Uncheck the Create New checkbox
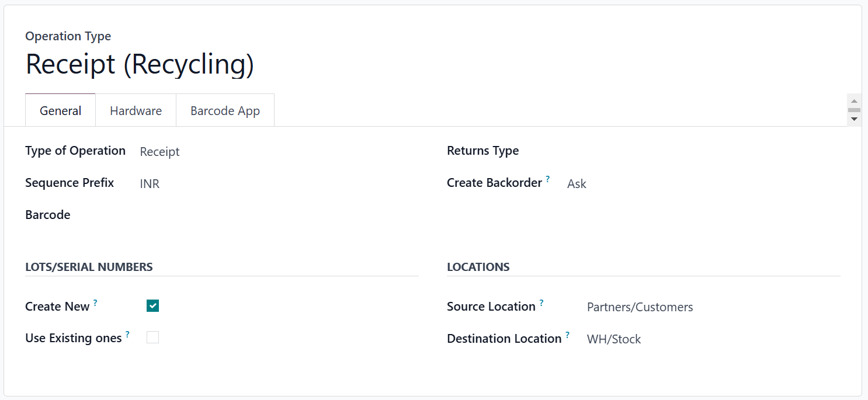This screenshot has height=400, width=868. pos(152,306)
